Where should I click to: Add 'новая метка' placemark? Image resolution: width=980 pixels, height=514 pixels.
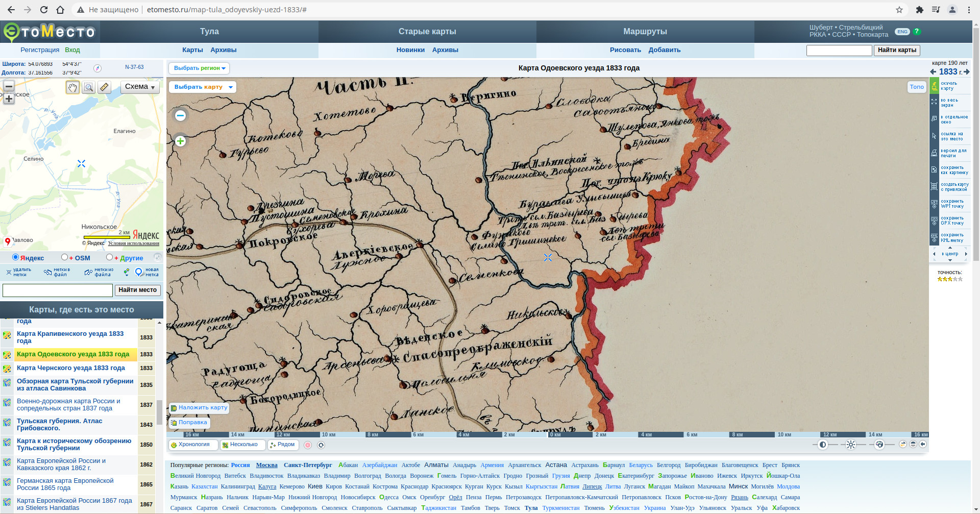(147, 272)
